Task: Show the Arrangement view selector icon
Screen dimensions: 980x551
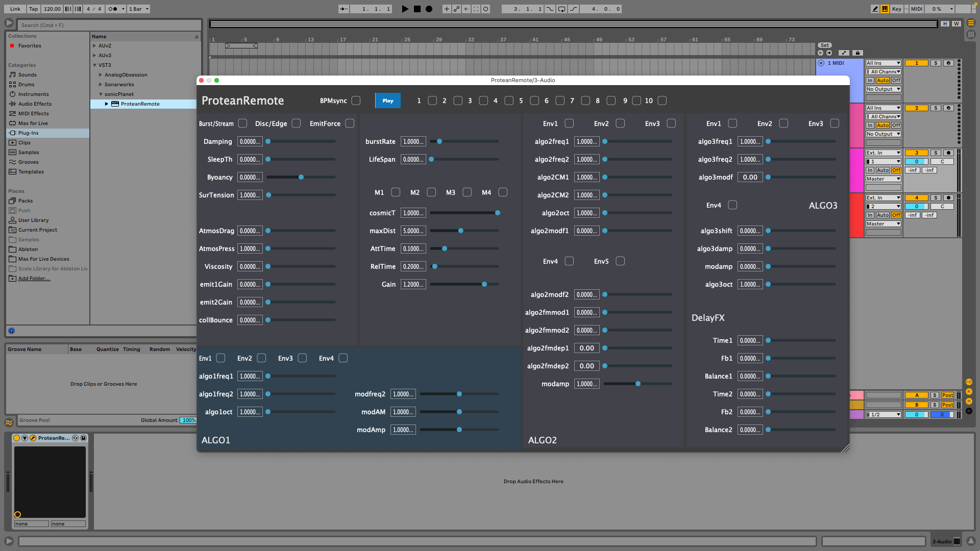Action: [x=971, y=23]
